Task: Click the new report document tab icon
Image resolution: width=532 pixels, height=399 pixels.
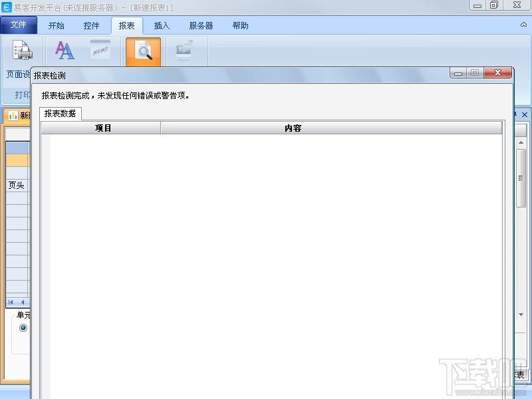Action: (x=13, y=115)
